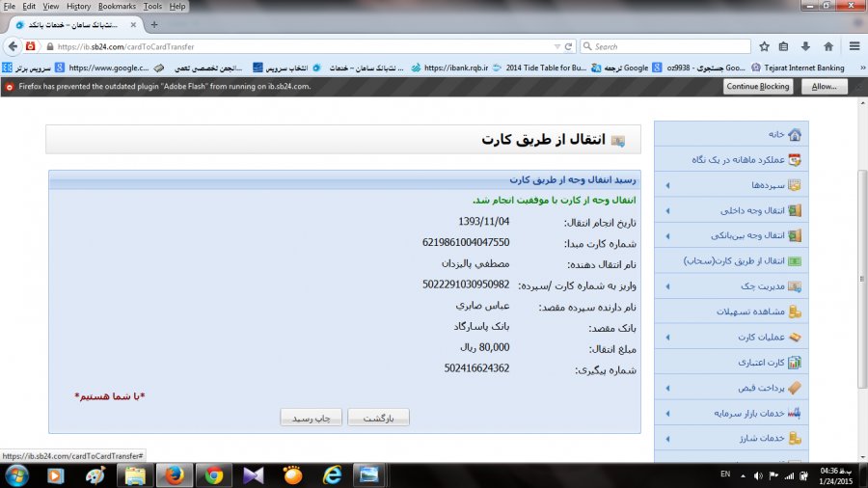Click the EN language indicator

pyautogui.click(x=725, y=474)
